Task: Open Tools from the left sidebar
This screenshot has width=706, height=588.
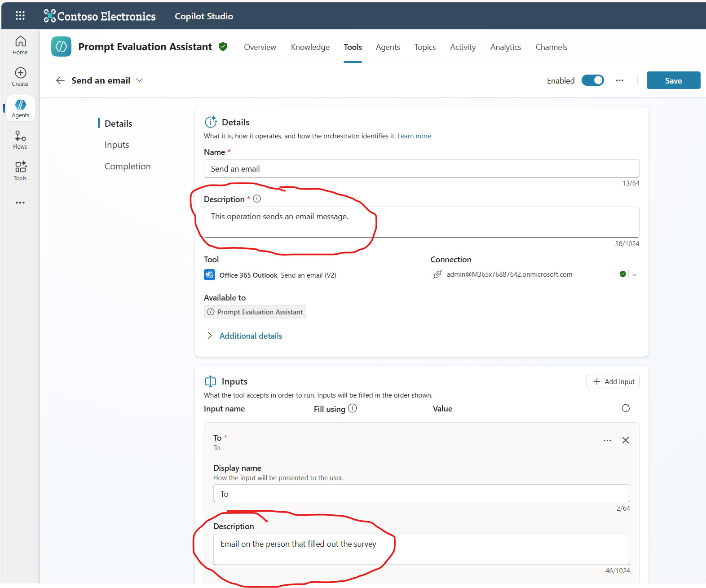Action: [x=20, y=171]
